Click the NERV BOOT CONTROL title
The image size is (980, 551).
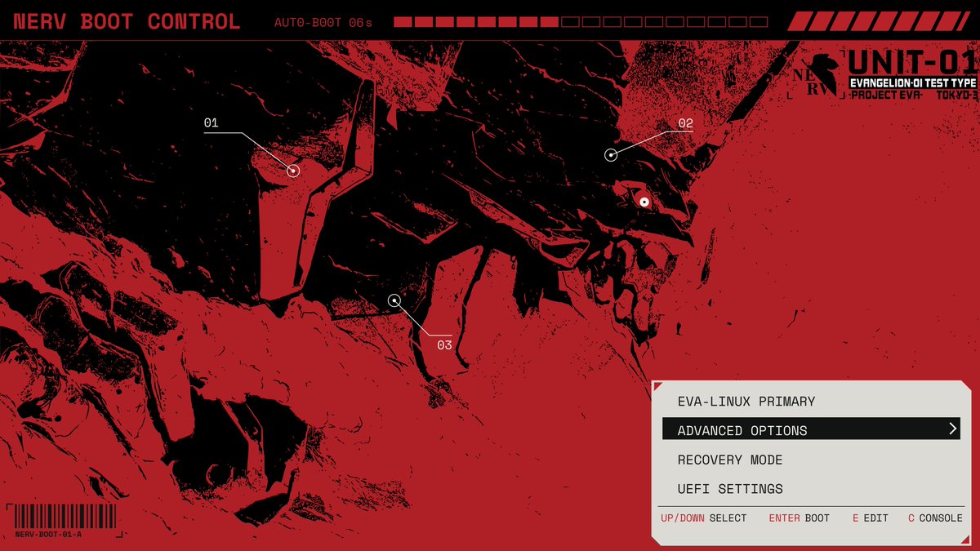pyautogui.click(x=127, y=22)
